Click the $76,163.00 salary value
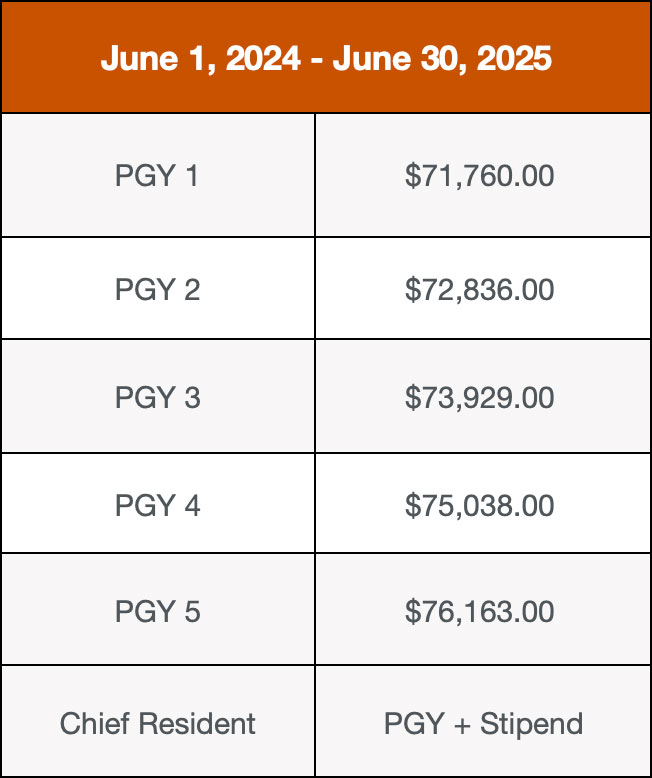 click(x=479, y=611)
